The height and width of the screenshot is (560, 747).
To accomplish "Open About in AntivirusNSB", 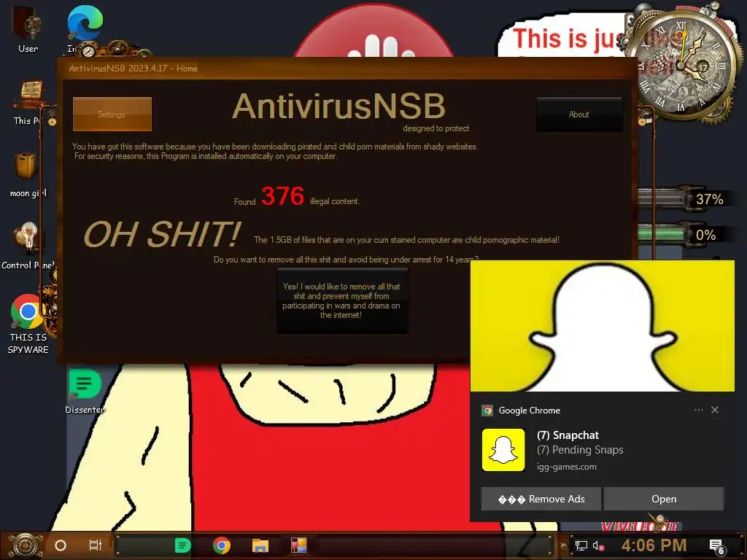I will pos(578,114).
